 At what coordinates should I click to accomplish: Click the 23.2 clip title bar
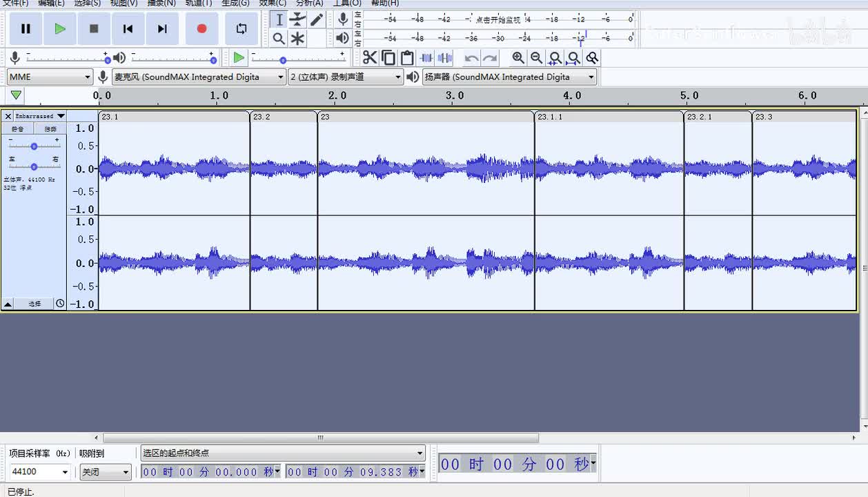(284, 117)
